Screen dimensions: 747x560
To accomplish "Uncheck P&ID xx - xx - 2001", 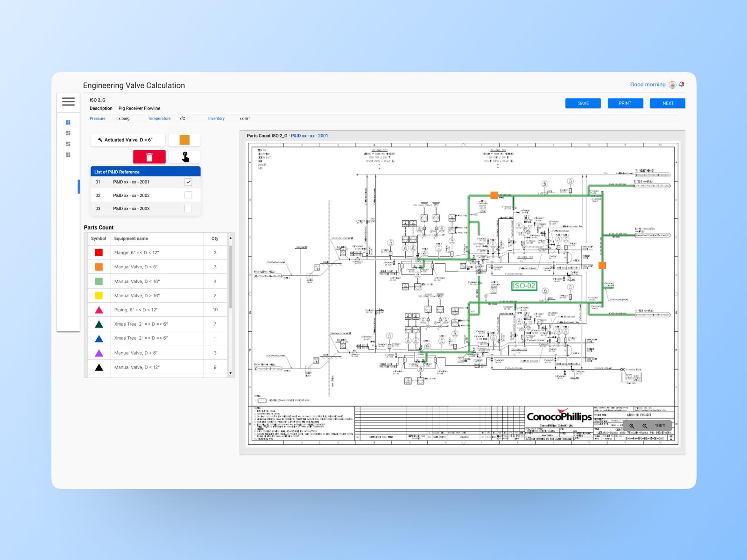I will coord(188,182).
